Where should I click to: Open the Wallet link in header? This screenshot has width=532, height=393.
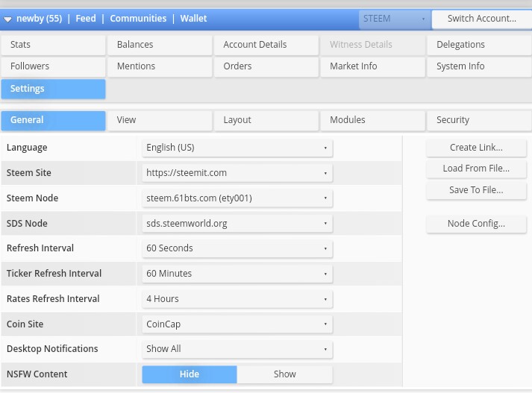click(194, 19)
